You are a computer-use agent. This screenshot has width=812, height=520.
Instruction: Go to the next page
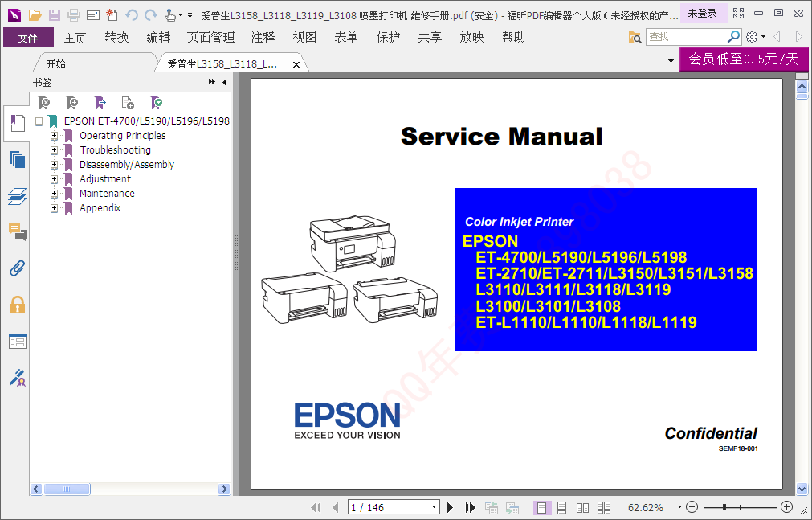pyautogui.click(x=450, y=508)
